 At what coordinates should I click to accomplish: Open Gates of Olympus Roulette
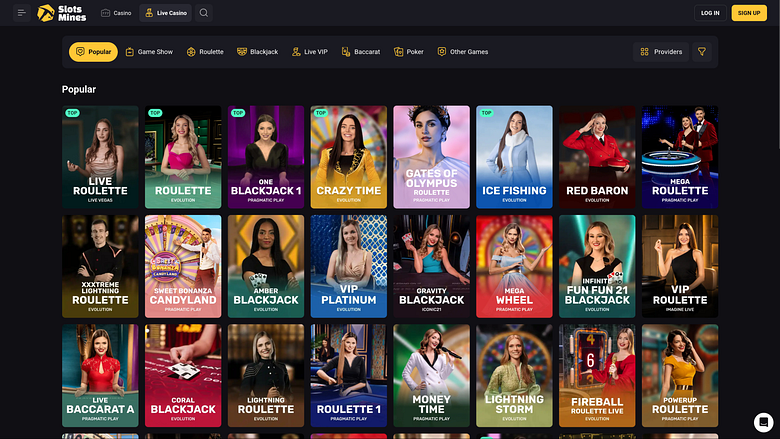tap(431, 157)
